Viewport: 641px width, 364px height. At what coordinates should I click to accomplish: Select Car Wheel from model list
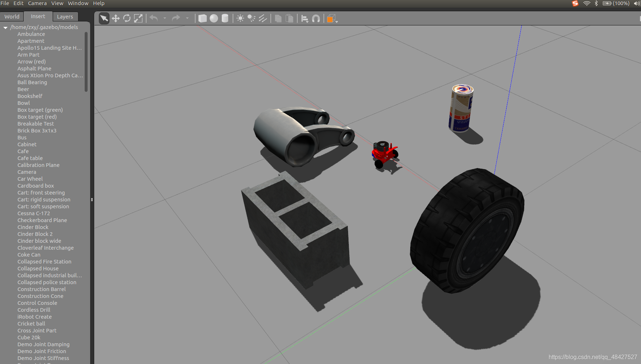30,179
